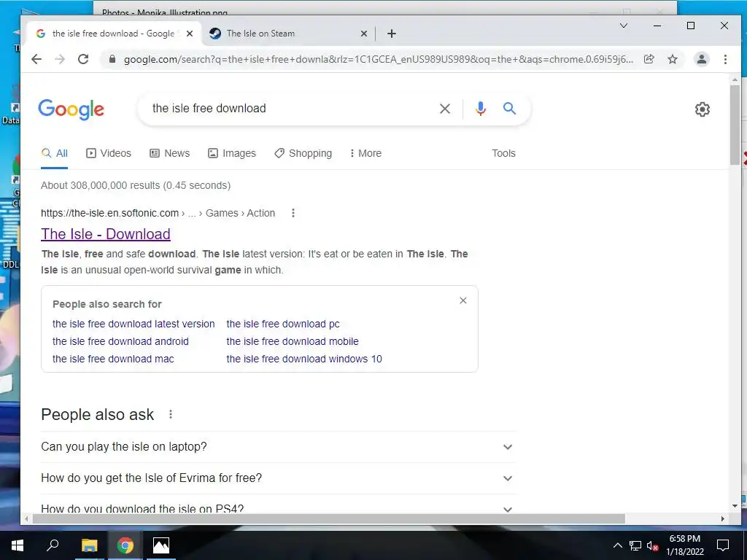
Task: Show hidden system tray icons
Action: click(x=617, y=545)
